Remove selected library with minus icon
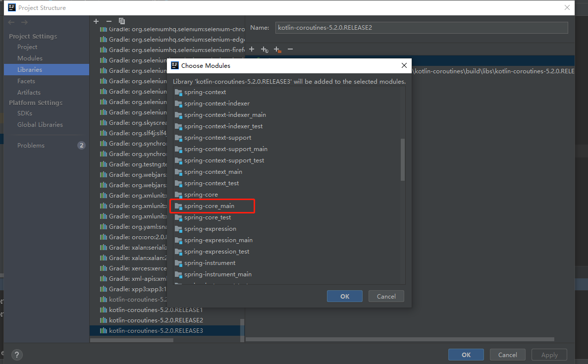 (x=109, y=21)
